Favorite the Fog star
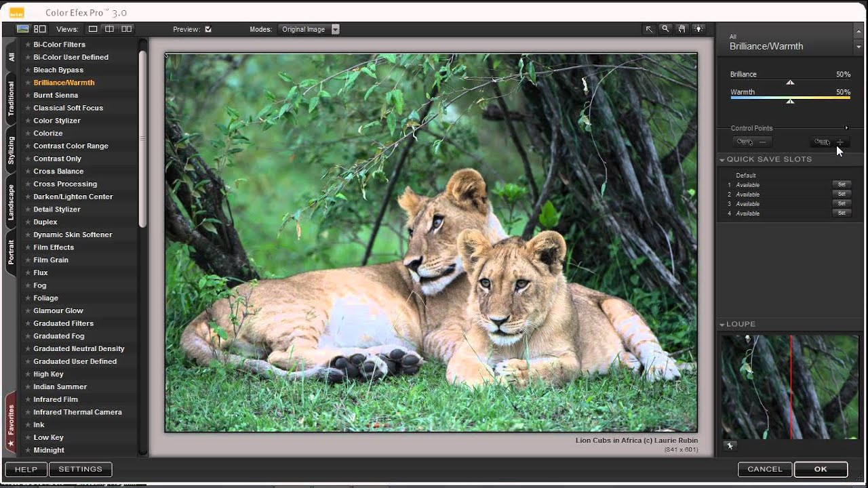This screenshot has width=868, height=488. click(28, 285)
